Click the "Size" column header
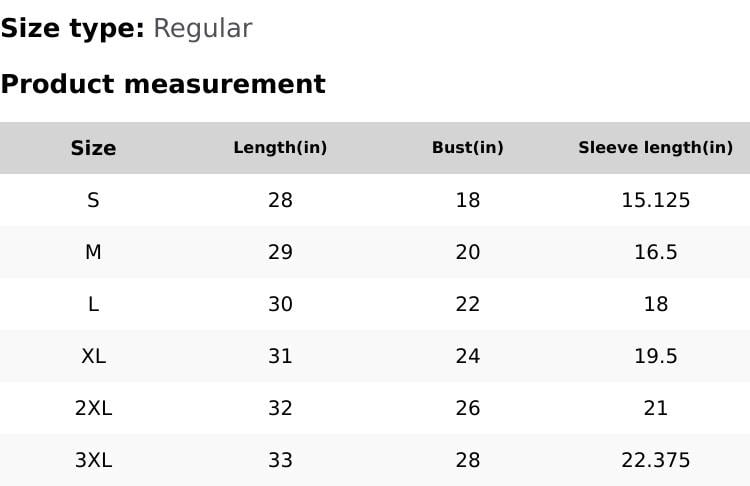 pos(93,148)
